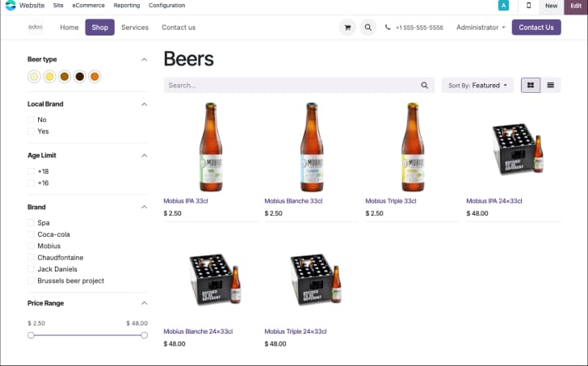The image size is (588, 366).
Task: Go to the Home nav link
Action: (x=69, y=27)
